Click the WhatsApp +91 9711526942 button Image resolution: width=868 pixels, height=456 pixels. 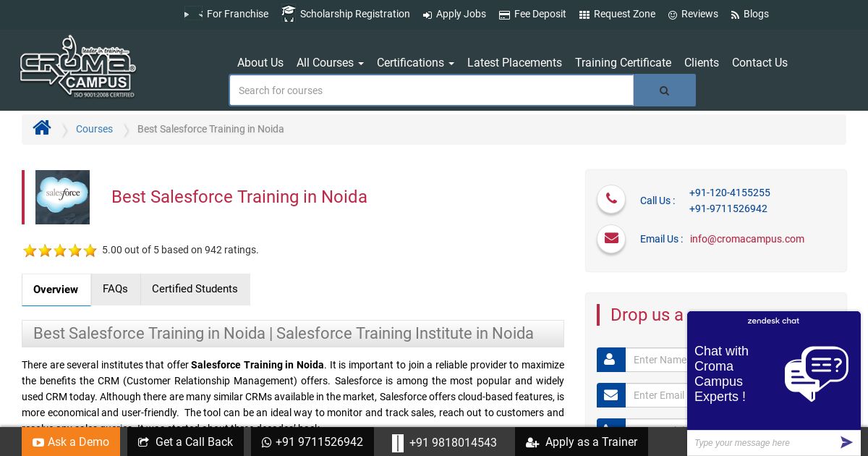pyautogui.click(x=312, y=442)
